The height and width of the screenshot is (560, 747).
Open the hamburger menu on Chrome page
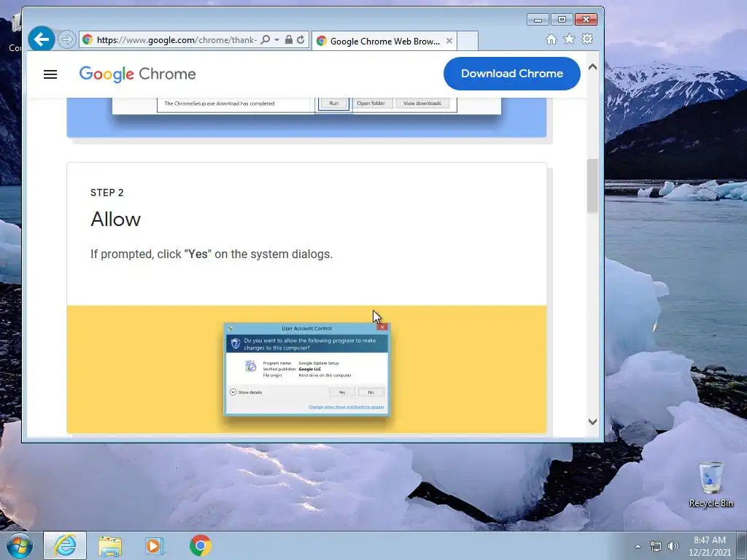50,74
